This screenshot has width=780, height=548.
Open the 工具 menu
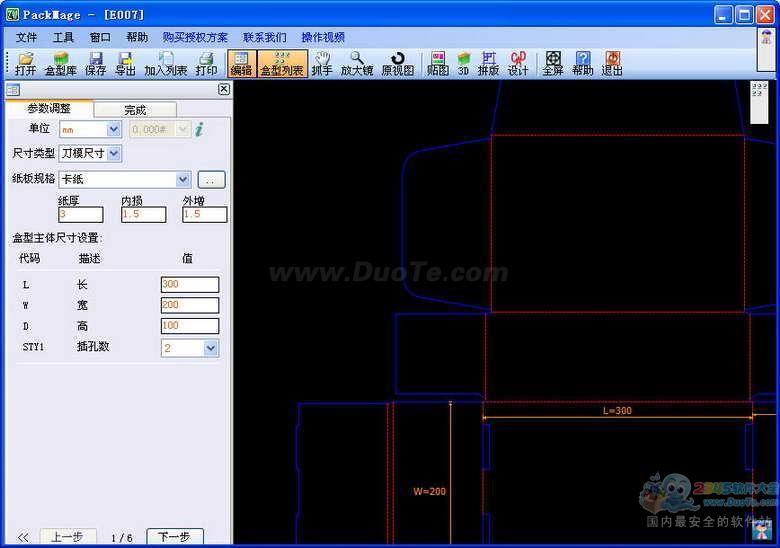(64, 37)
